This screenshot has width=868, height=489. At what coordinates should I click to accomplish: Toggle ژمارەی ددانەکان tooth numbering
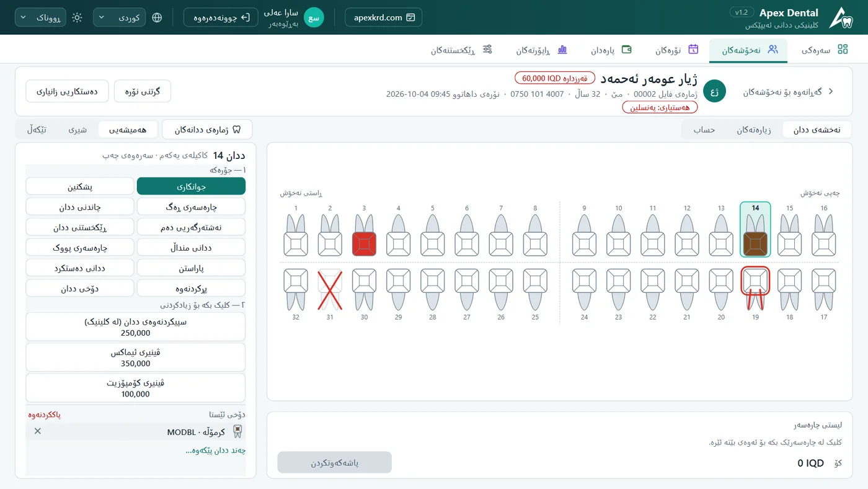207,130
